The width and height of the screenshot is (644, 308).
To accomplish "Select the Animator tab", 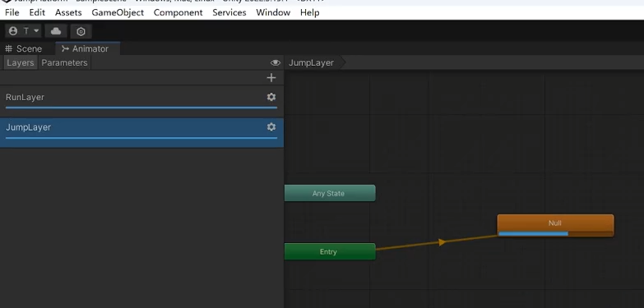I will tap(85, 48).
